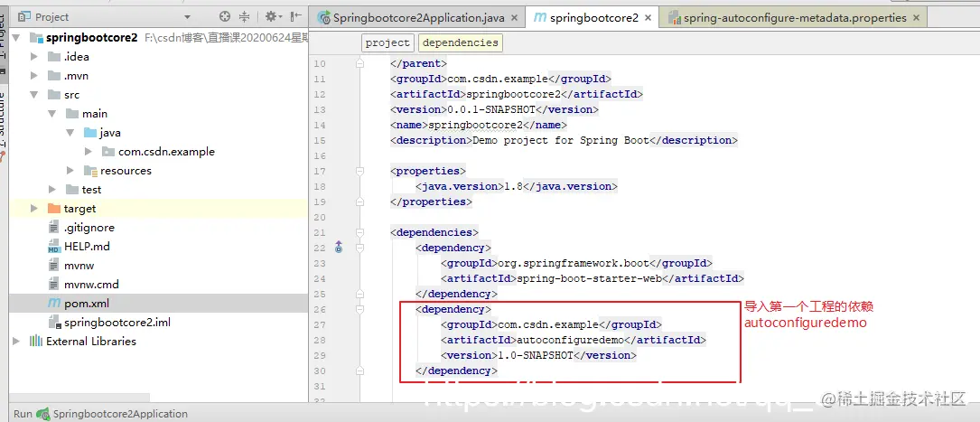Expand the .mvn folder
The width and height of the screenshot is (980, 422).
pos(34,76)
